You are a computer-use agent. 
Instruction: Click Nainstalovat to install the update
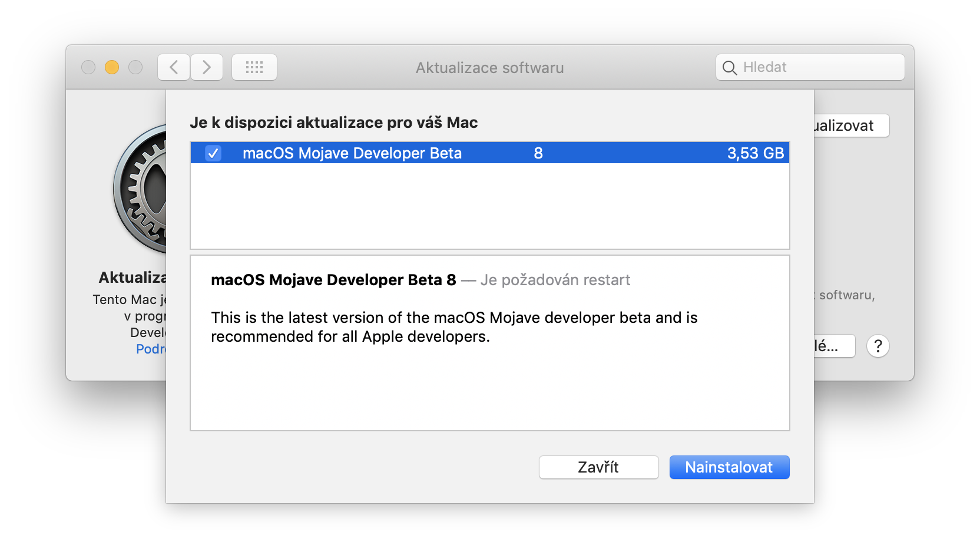pos(729,467)
